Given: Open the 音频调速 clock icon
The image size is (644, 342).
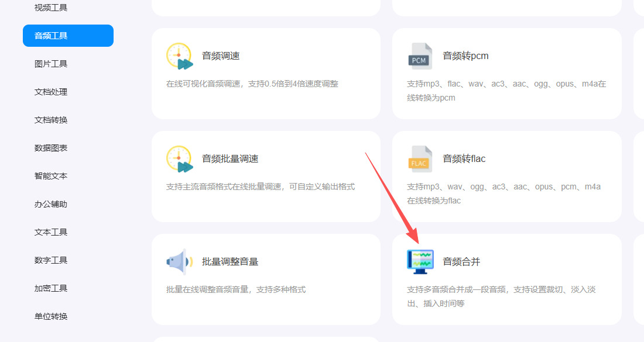Looking at the screenshot, I should pyautogui.click(x=180, y=56).
